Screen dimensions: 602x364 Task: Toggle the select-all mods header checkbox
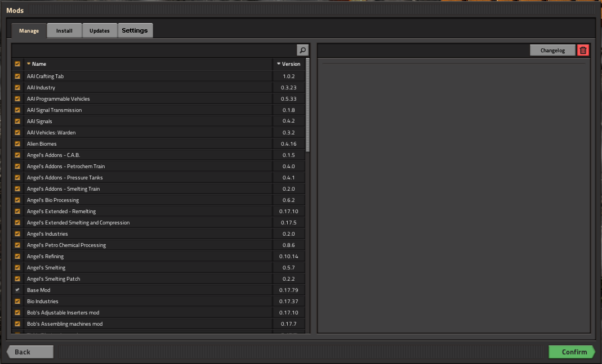click(x=17, y=64)
